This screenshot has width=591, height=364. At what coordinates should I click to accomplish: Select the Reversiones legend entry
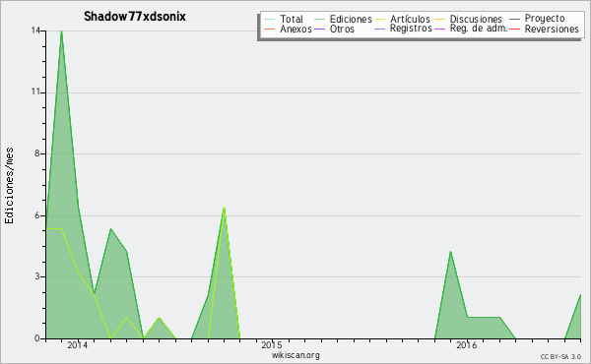(552, 29)
